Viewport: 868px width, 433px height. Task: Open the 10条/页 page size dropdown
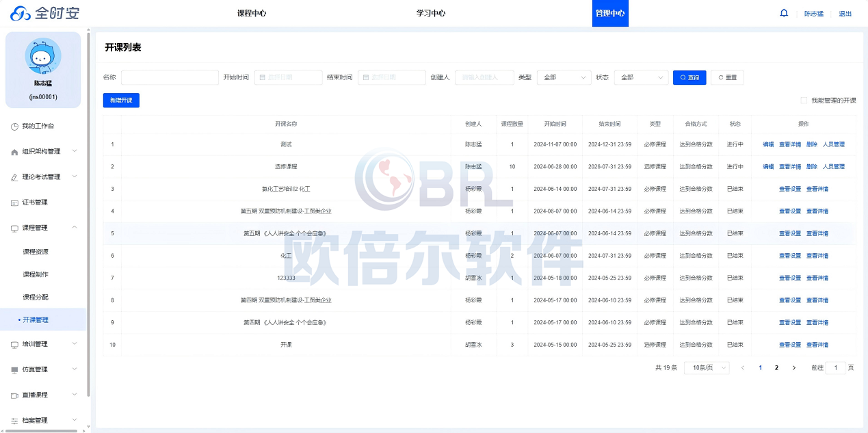pyautogui.click(x=707, y=368)
